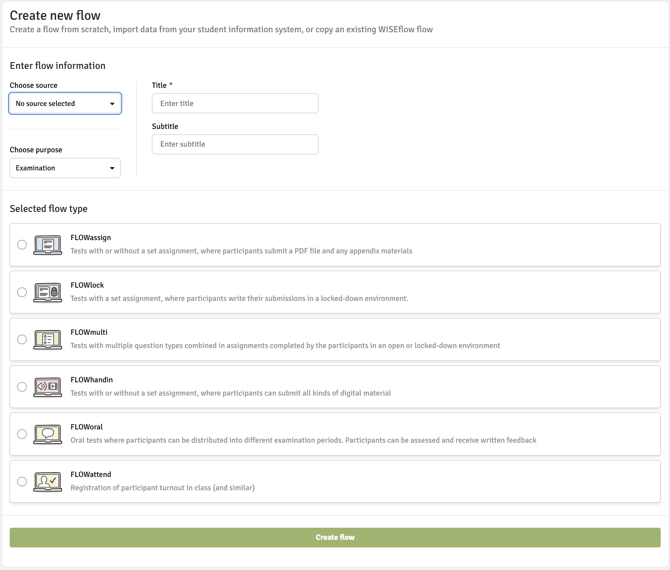
Task: Click the FLOWassign title text
Action: pos(91,238)
